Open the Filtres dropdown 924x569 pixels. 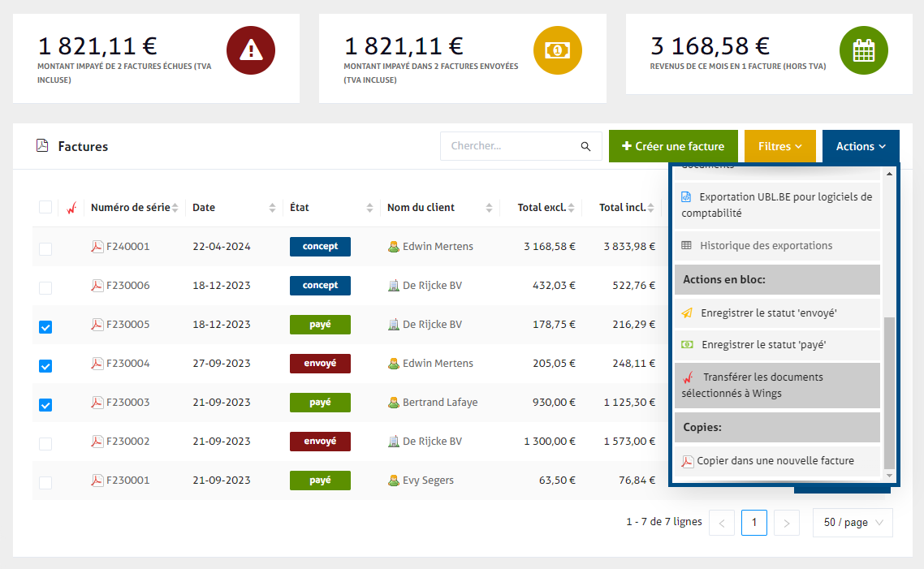point(779,146)
